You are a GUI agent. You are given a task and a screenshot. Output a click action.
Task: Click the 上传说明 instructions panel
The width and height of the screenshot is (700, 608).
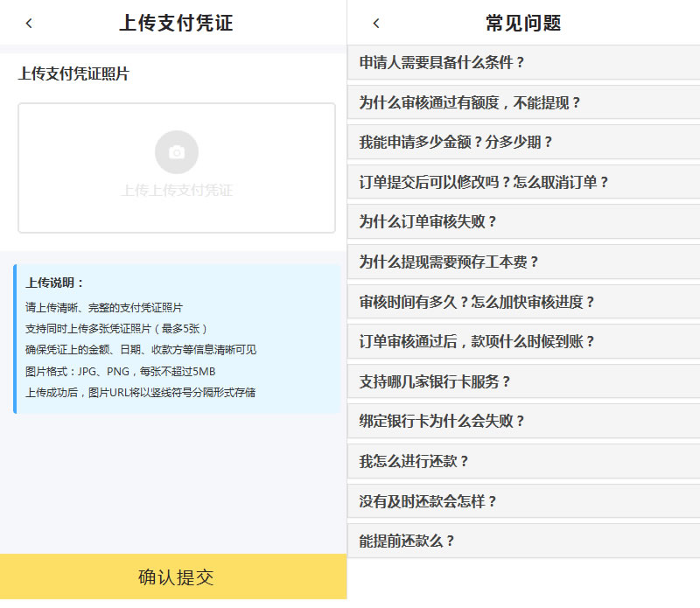177,338
